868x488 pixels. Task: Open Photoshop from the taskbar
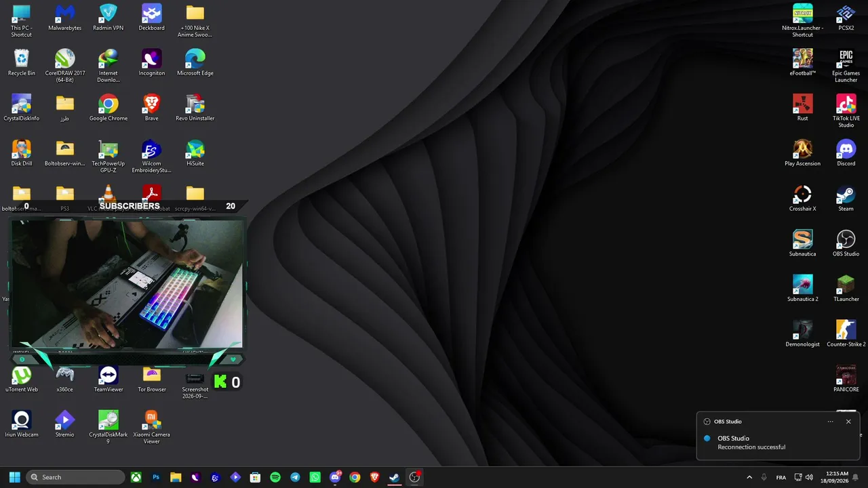click(x=156, y=477)
